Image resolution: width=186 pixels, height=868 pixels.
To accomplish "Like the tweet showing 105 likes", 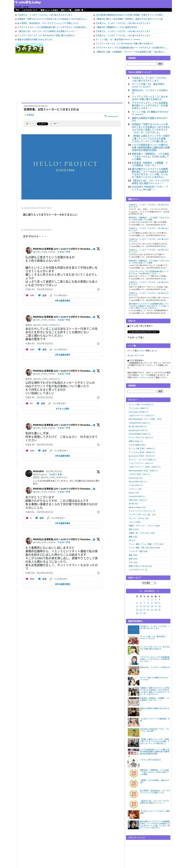I will [x=27, y=349].
